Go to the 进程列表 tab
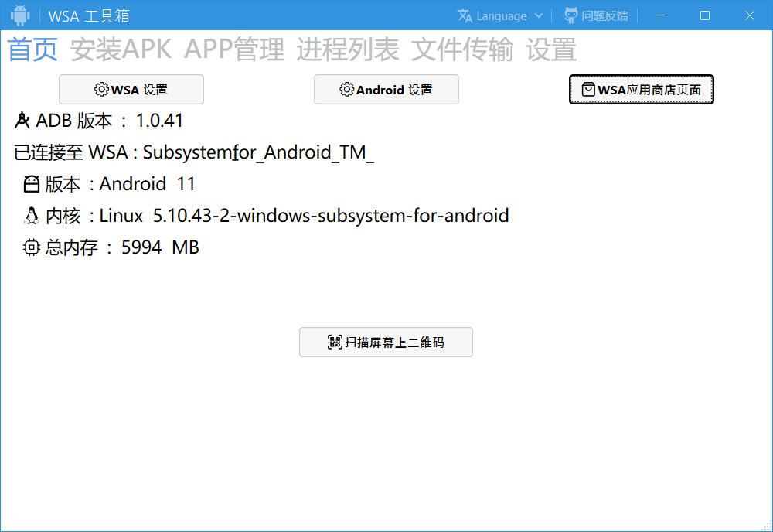The height and width of the screenshot is (532, 773). click(x=348, y=49)
